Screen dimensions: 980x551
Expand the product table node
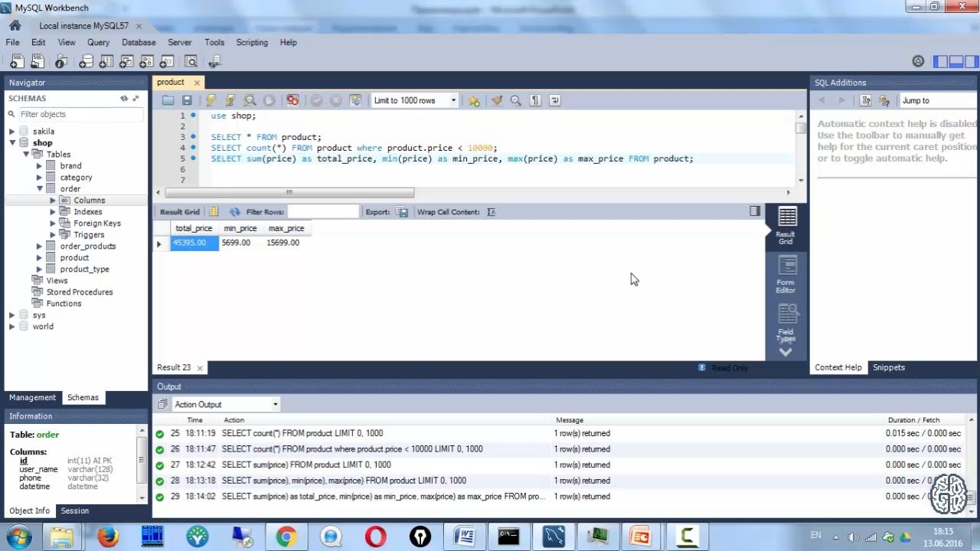point(39,258)
